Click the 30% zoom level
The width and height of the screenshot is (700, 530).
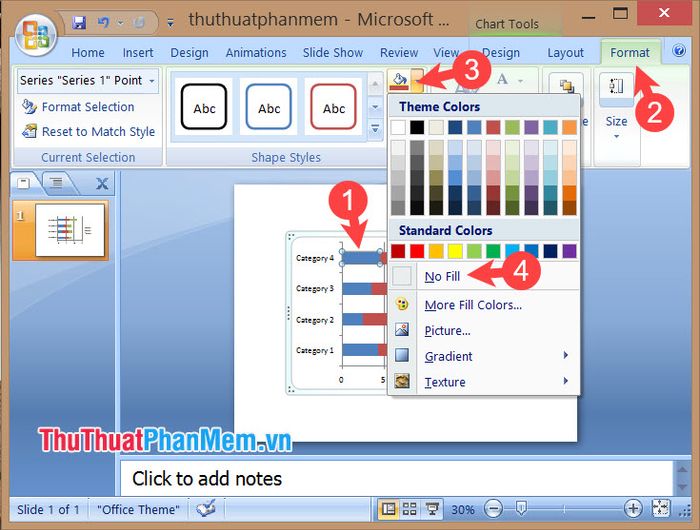coord(462,509)
